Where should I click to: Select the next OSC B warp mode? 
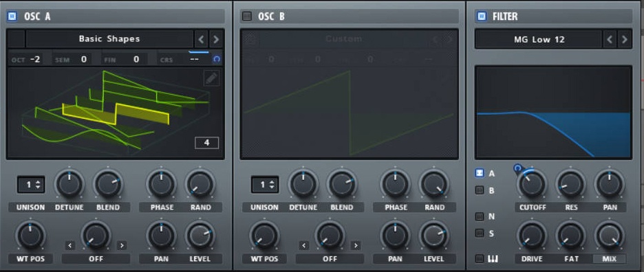tap(356, 245)
